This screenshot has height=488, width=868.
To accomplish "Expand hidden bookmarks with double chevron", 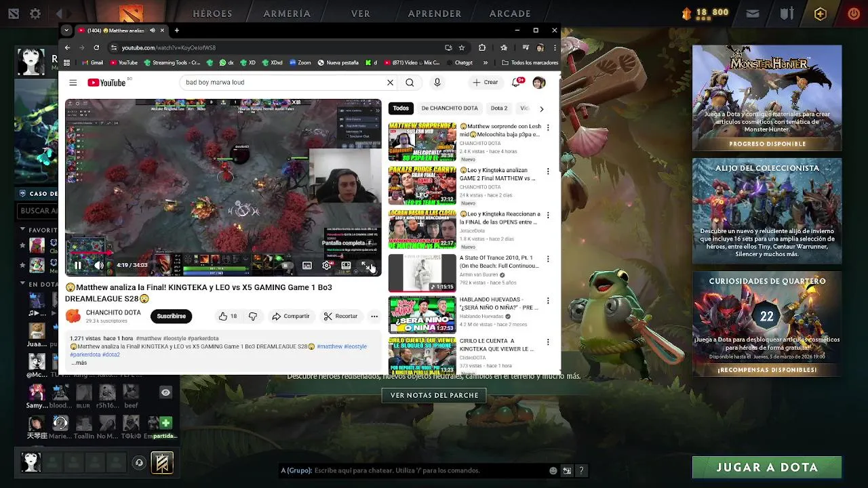I will pos(485,62).
